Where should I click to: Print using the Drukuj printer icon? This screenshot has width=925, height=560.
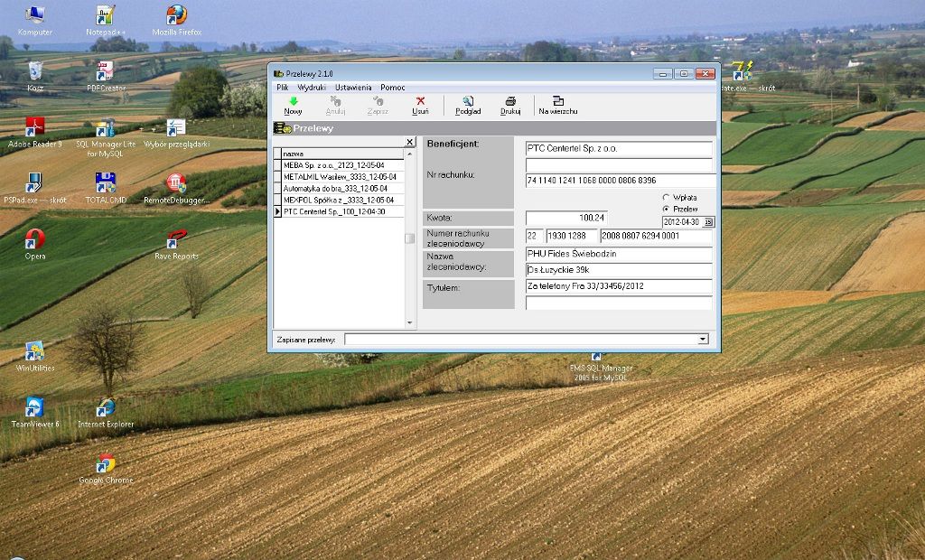click(510, 106)
